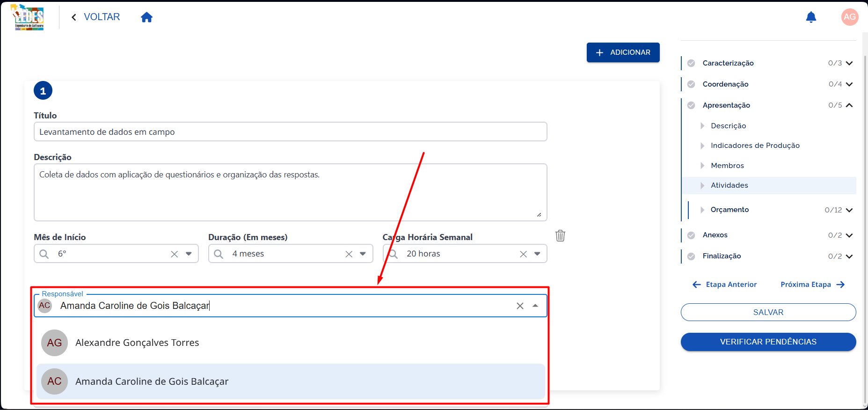Select Amanda Caroline de Gois Balcaçar option
The height and width of the screenshot is (410, 868).
(291, 381)
